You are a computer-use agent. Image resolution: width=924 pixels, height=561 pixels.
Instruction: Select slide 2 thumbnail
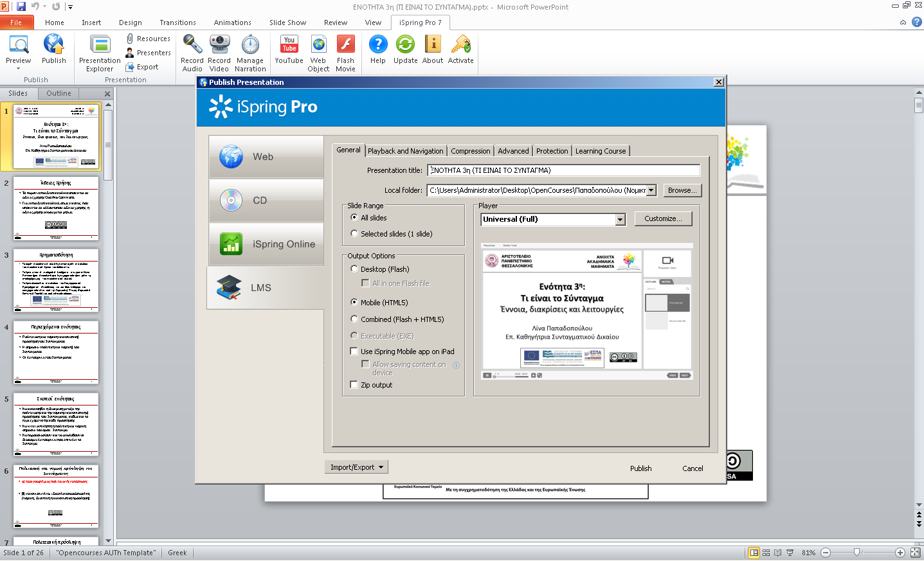tap(56, 209)
